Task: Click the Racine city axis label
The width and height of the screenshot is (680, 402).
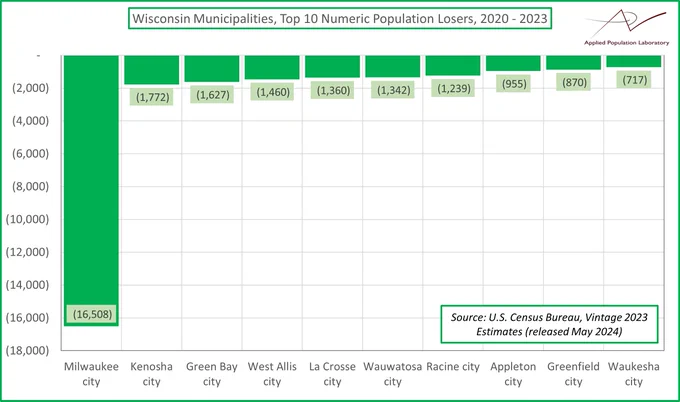Action: point(453,366)
